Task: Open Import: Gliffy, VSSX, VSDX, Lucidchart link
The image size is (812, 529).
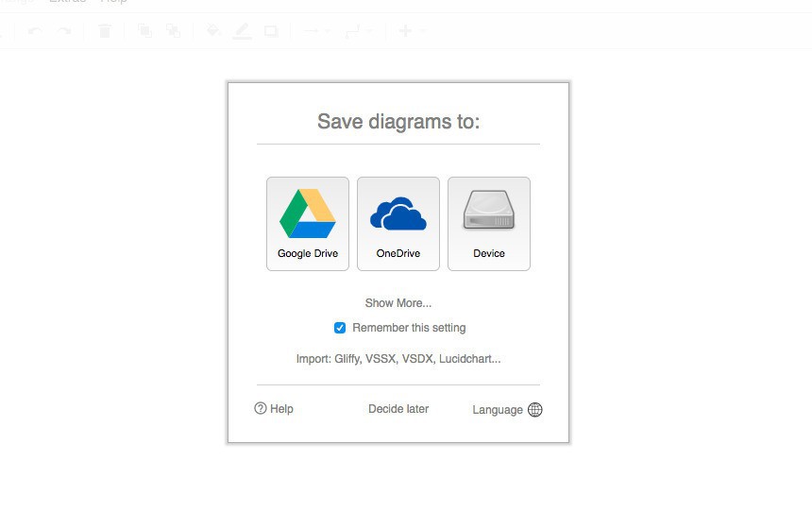Action: (x=398, y=359)
